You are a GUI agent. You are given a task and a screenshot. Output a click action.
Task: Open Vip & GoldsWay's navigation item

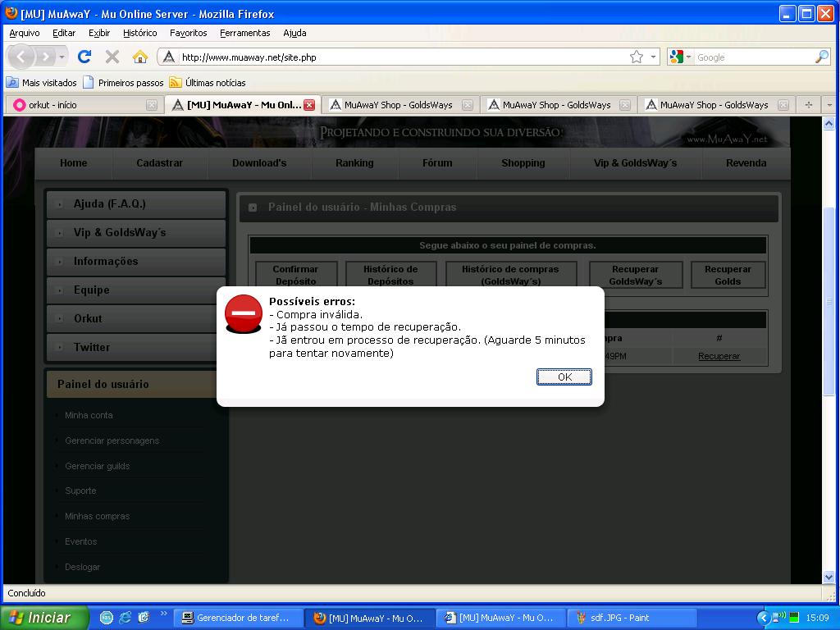tap(636, 163)
